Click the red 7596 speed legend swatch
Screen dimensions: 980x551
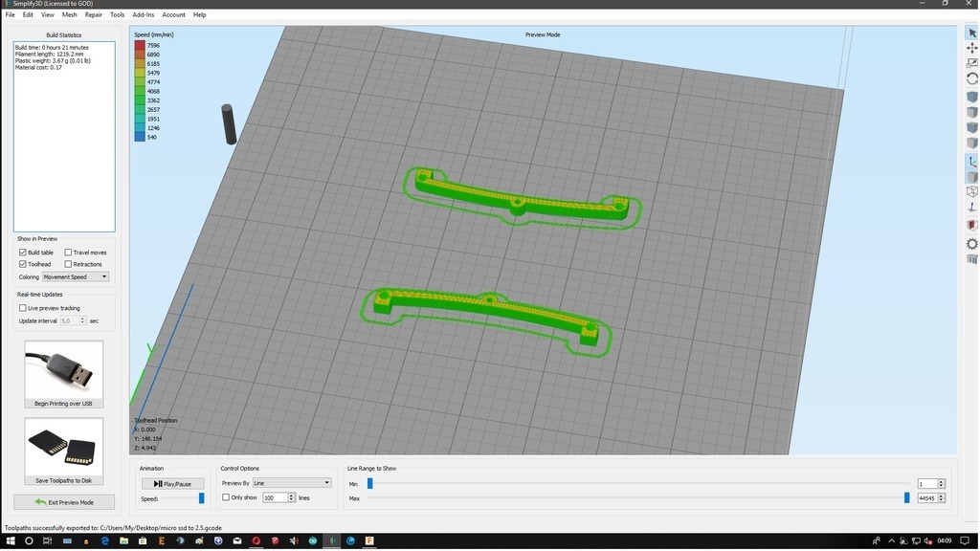tap(140, 45)
